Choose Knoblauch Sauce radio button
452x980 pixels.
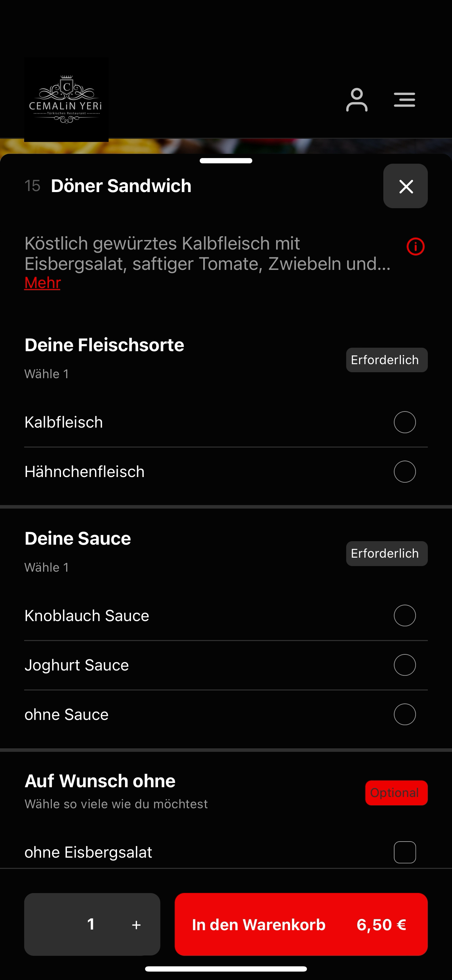(404, 615)
